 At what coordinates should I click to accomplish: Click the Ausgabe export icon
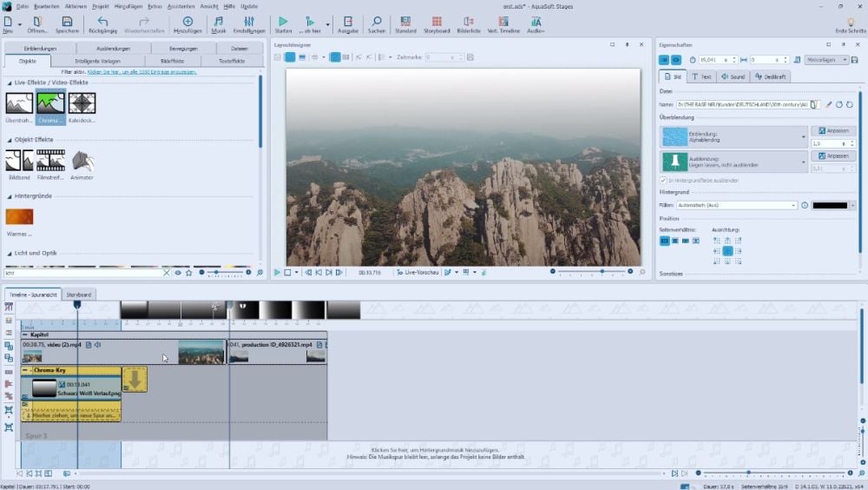(348, 23)
